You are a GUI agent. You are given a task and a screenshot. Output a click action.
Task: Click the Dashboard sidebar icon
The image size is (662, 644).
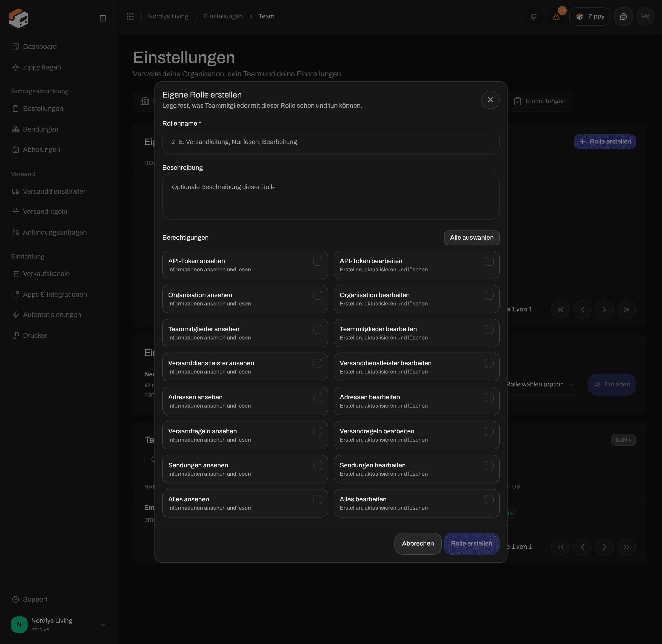[16, 46]
